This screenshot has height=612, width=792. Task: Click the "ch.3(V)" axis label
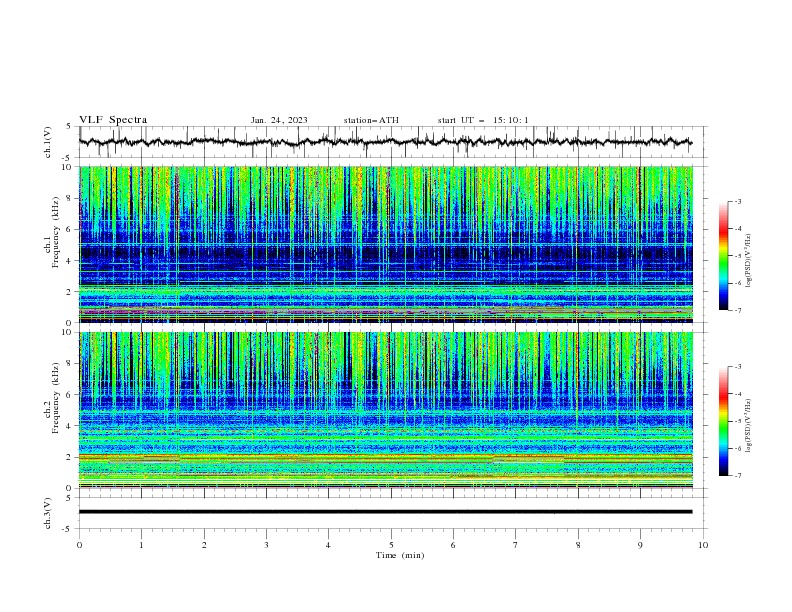click(48, 513)
